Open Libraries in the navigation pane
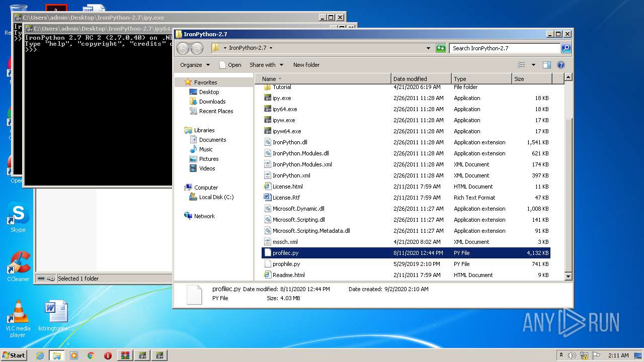This screenshot has width=644, height=362. pyautogui.click(x=204, y=130)
